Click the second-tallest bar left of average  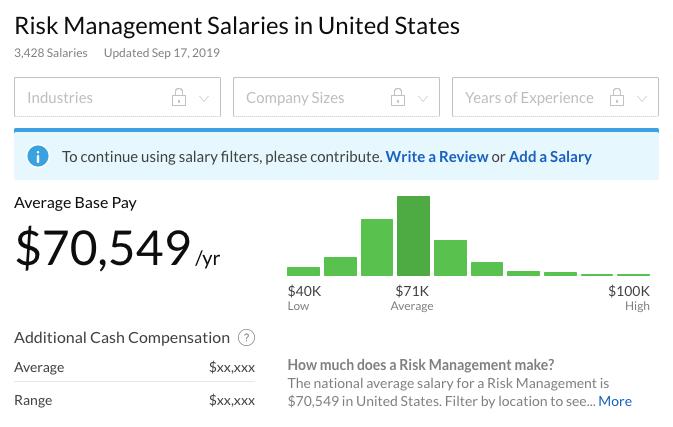(376, 247)
